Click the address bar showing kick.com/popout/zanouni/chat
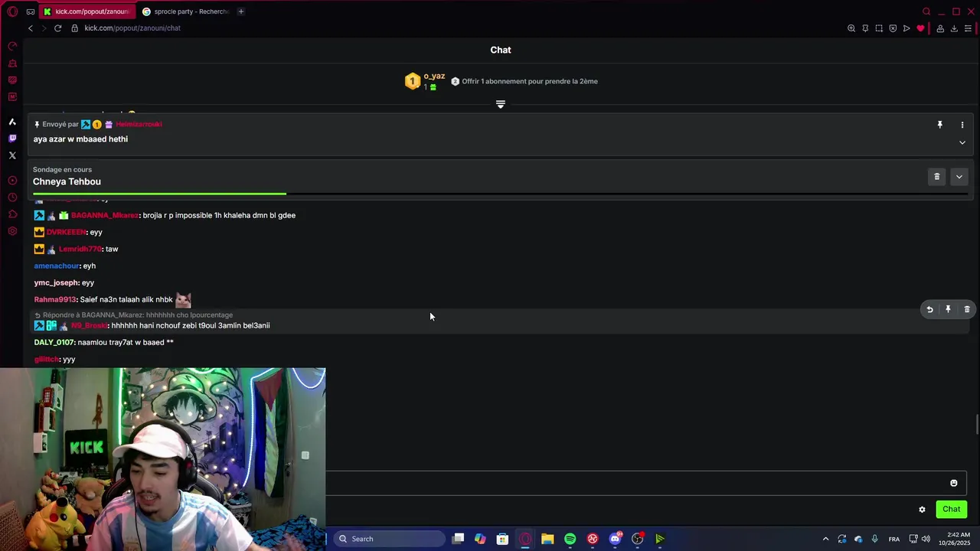The width and height of the screenshot is (980, 551). [132, 28]
